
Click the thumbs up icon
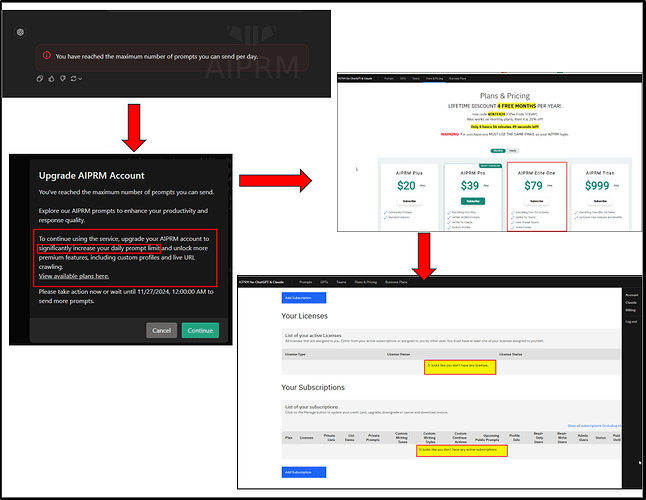click(x=49, y=78)
